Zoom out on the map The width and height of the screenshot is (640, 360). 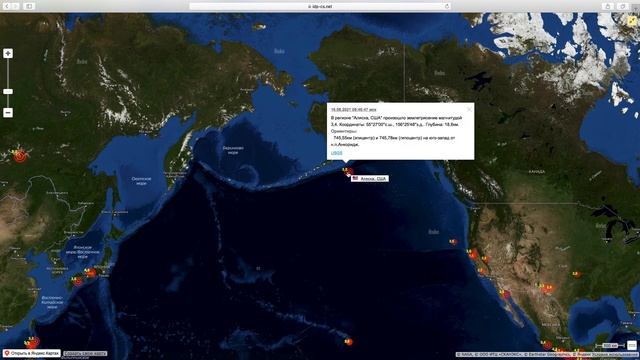[8, 113]
